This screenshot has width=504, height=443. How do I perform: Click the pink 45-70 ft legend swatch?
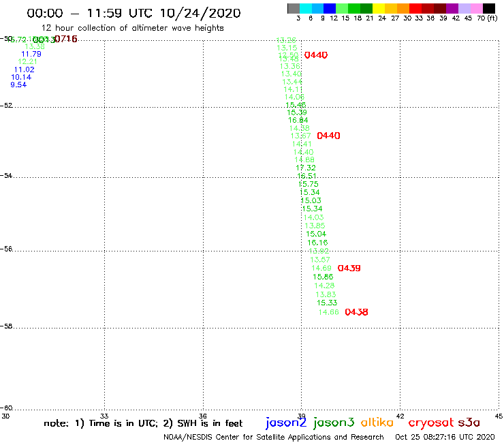476,8
